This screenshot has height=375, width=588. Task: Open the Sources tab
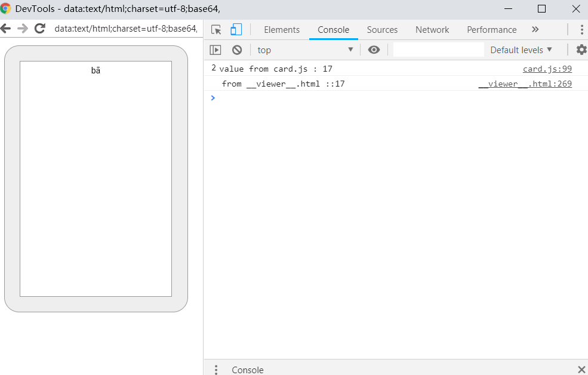382,30
